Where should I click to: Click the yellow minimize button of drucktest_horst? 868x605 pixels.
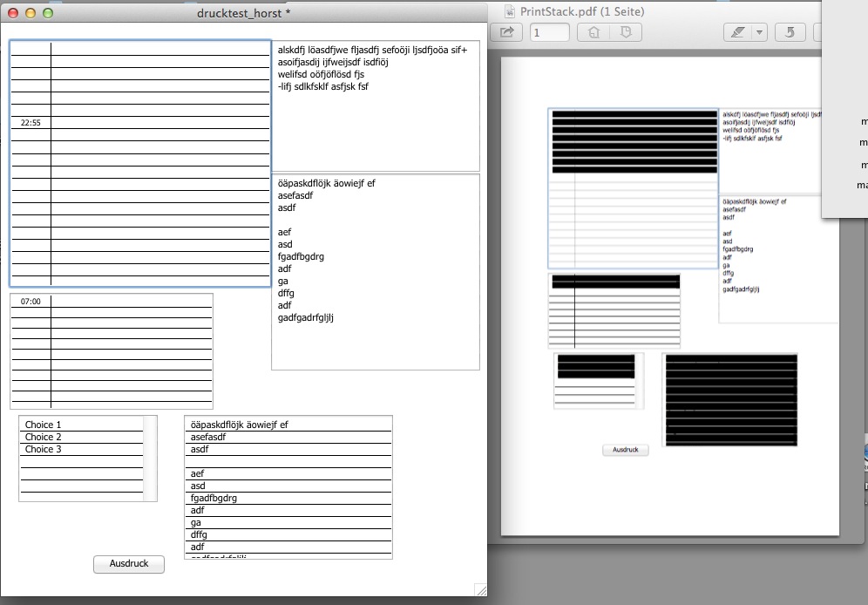click(31, 13)
